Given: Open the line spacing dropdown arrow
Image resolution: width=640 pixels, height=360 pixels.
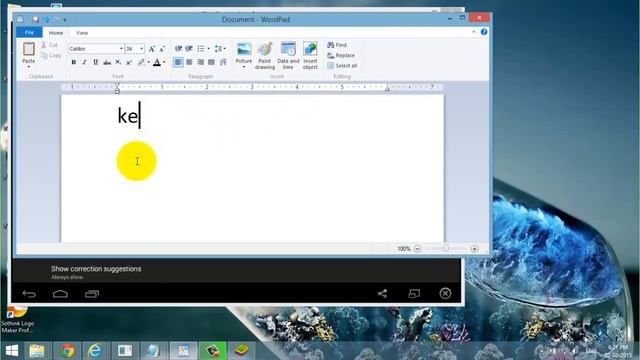Looking at the screenshot, I should click(225, 49).
